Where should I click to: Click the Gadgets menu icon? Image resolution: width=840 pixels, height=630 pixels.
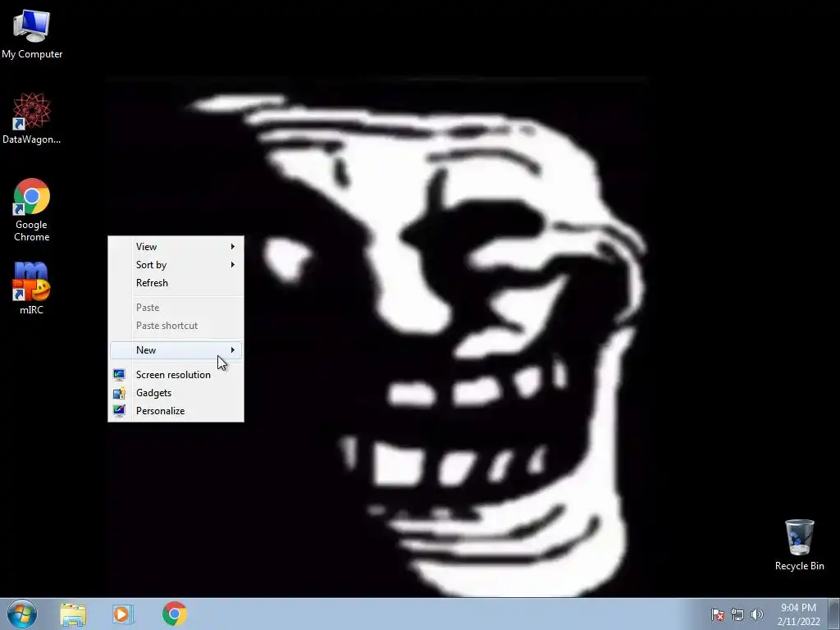click(119, 393)
